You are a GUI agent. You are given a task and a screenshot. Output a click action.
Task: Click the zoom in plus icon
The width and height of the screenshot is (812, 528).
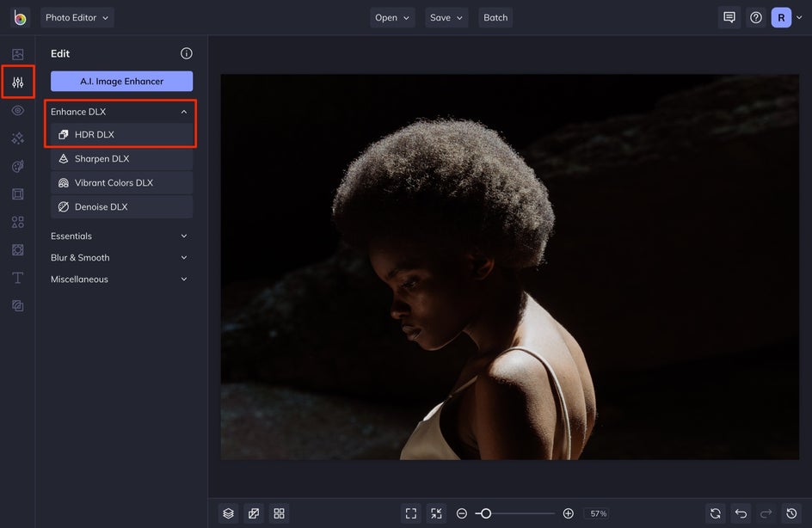568,513
